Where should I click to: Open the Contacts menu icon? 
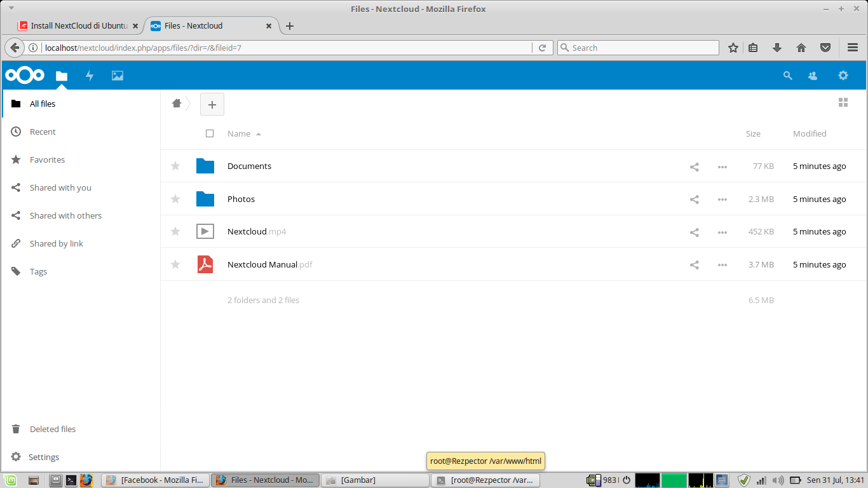click(813, 76)
